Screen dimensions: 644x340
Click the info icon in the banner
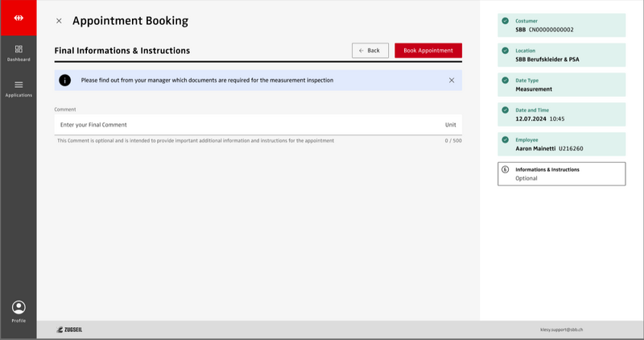click(64, 81)
